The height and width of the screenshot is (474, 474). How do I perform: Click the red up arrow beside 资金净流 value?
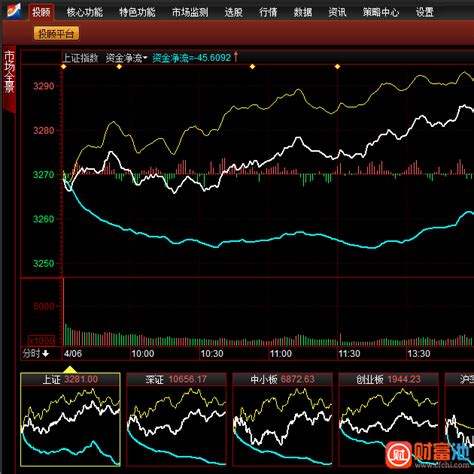coord(236,57)
